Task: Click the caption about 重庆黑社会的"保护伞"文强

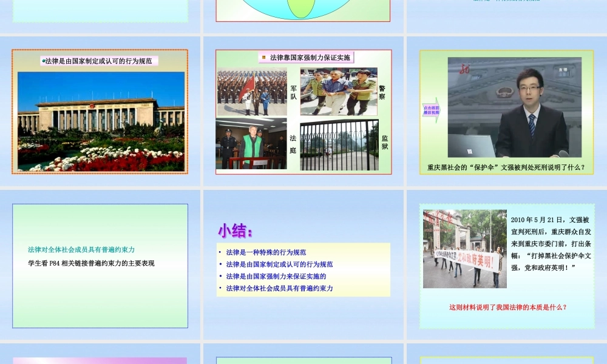Action: tap(506, 167)
